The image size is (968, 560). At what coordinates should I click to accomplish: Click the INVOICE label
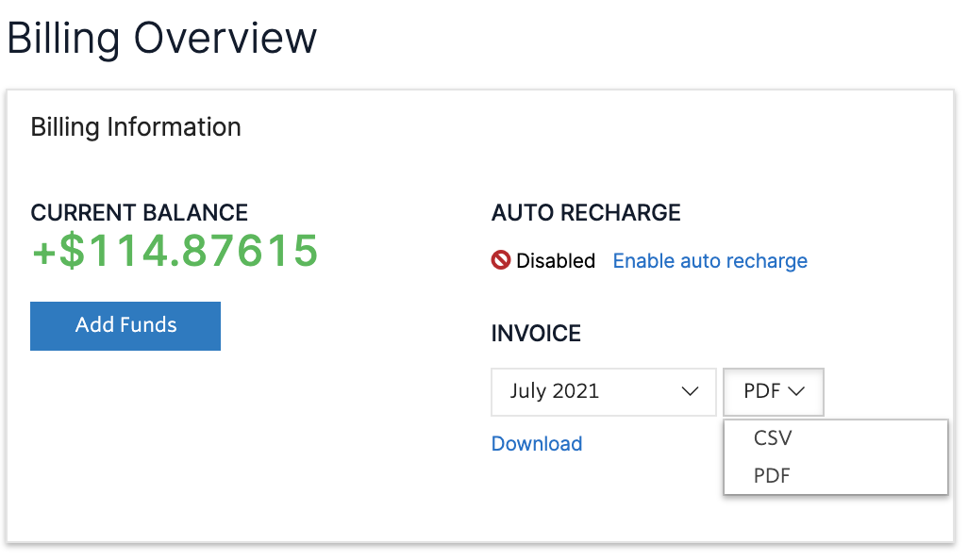pyautogui.click(x=536, y=334)
